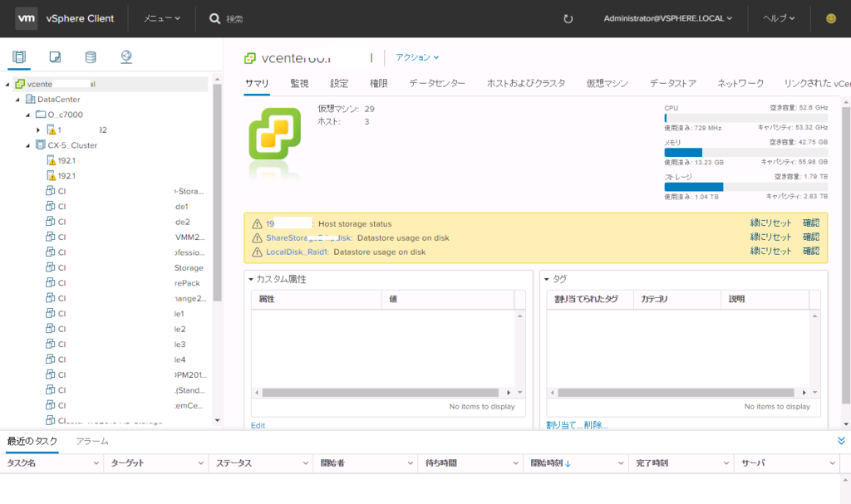Switch to the 設定 tab

point(339,83)
